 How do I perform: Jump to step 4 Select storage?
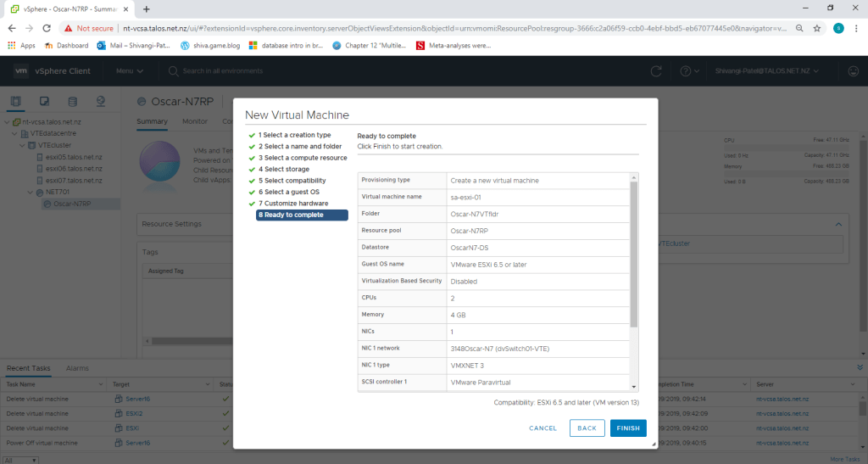[x=287, y=169]
